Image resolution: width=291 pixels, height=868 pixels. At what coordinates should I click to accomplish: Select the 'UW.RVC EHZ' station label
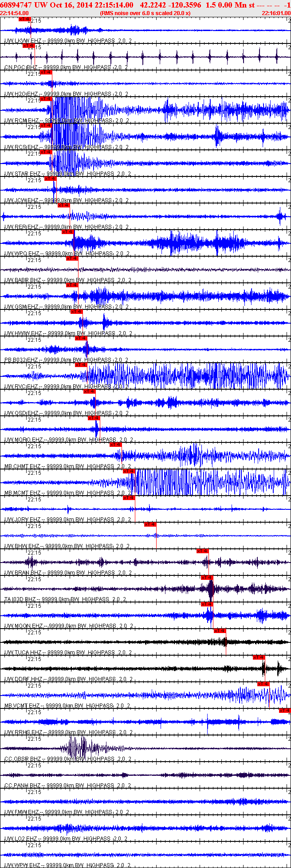pyautogui.click(x=21, y=387)
